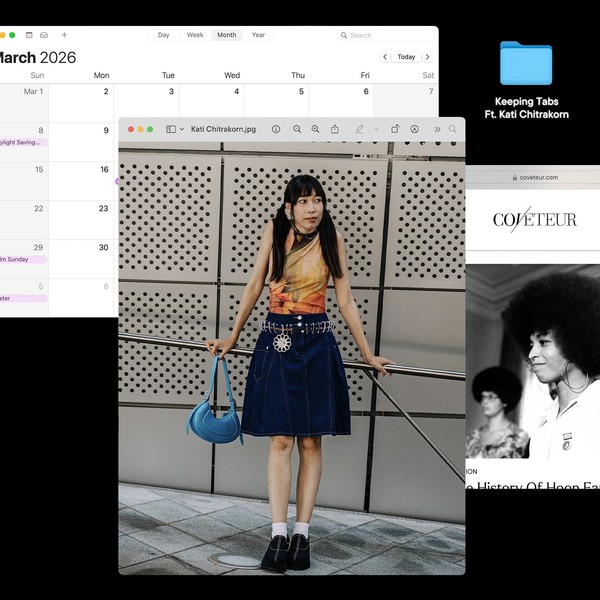Expand Preview's toolbar overflow chevrons
The image size is (600, 600).
437,129
